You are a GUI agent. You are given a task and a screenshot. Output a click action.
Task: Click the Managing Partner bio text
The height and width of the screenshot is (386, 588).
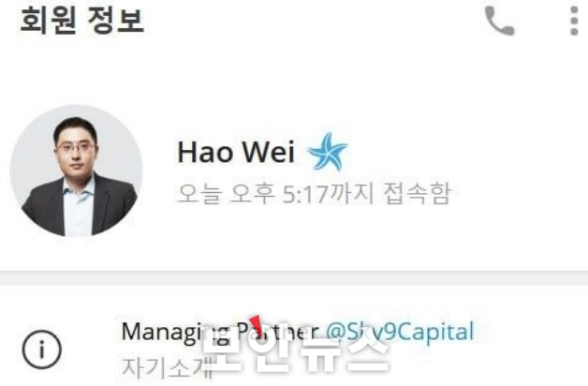221,333
